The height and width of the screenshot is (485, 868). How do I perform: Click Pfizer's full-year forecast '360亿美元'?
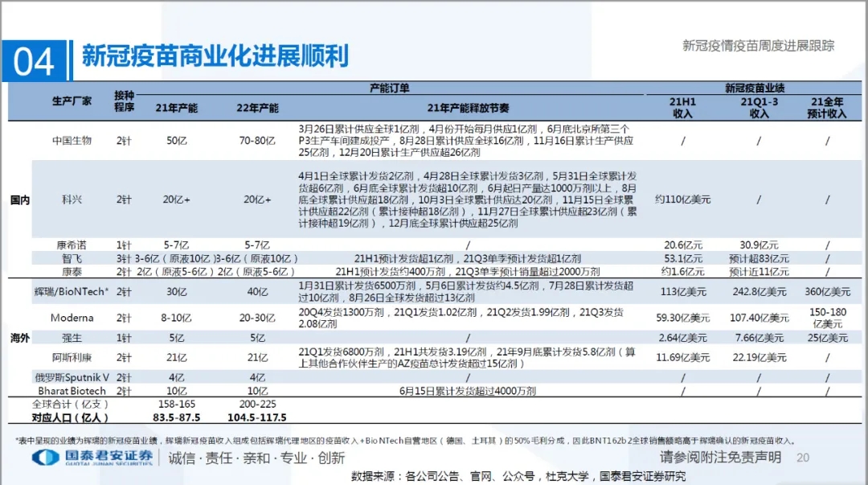(x=827, y=291)
